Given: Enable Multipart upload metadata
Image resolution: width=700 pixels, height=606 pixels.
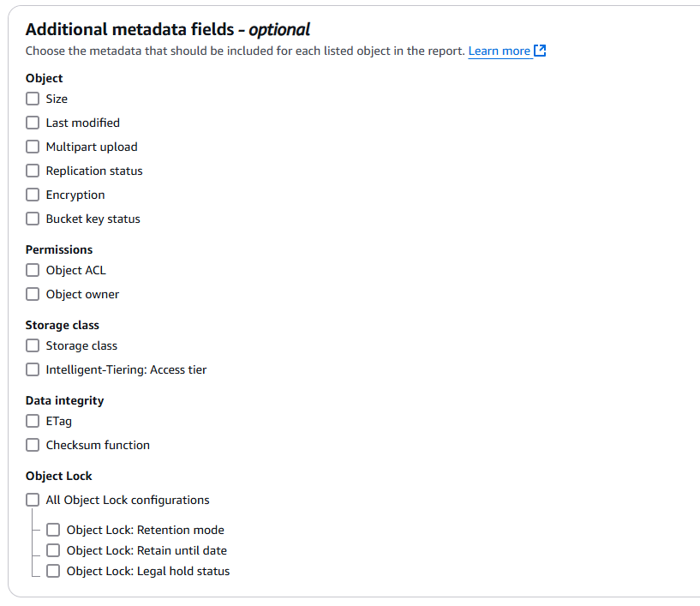Looking at the screenshot, I should [32, 147].
